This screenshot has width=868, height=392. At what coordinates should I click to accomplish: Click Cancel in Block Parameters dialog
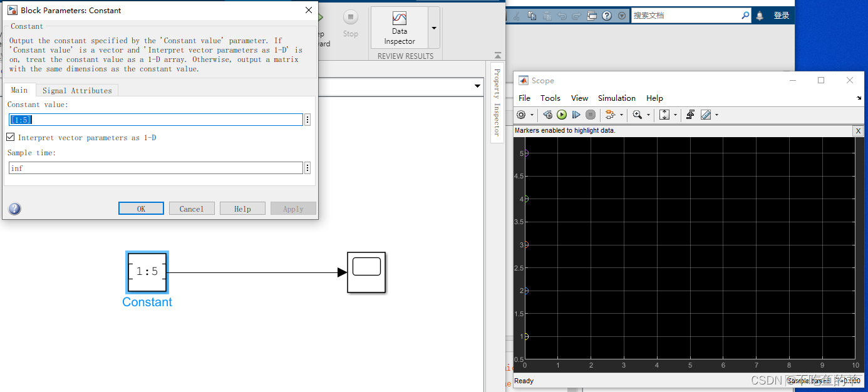coord(192,209)
